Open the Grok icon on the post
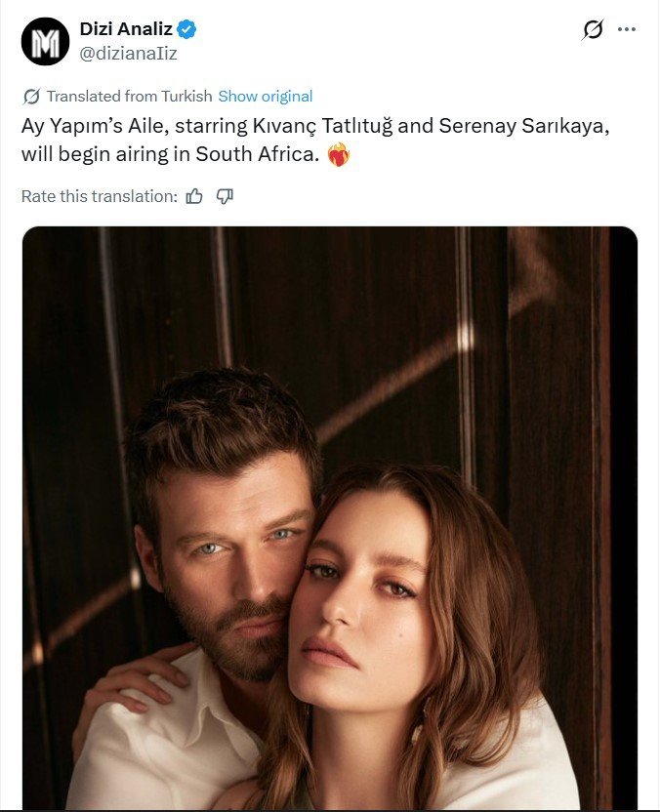This screenshot has width=660, height=812. click(593, 30)
